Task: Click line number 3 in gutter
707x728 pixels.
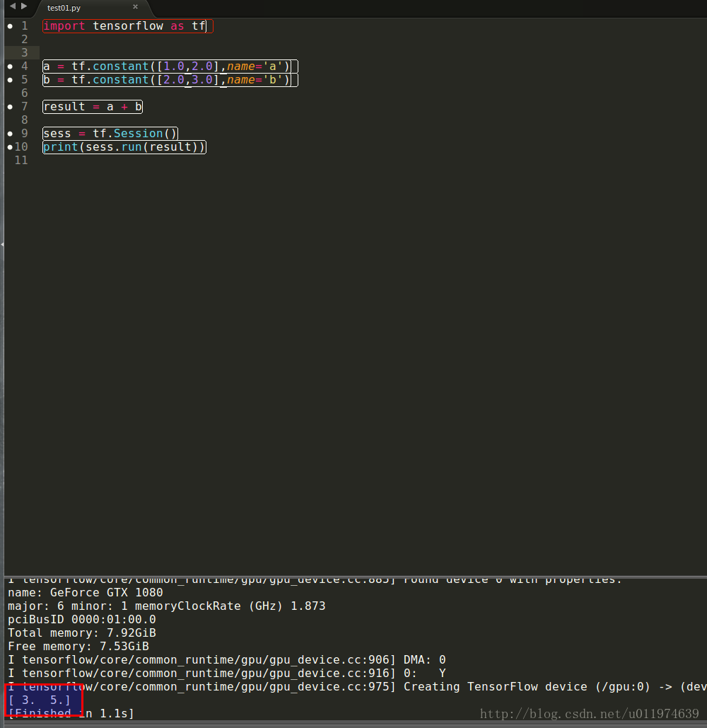Action: (25, 53)
